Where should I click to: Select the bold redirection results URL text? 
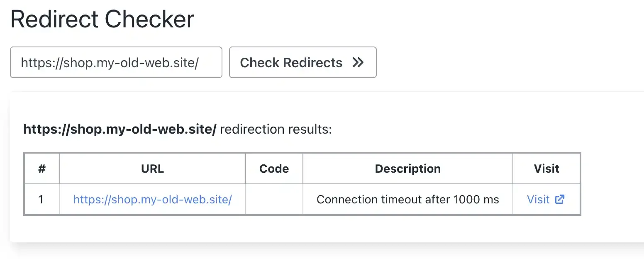coord(120,129)
